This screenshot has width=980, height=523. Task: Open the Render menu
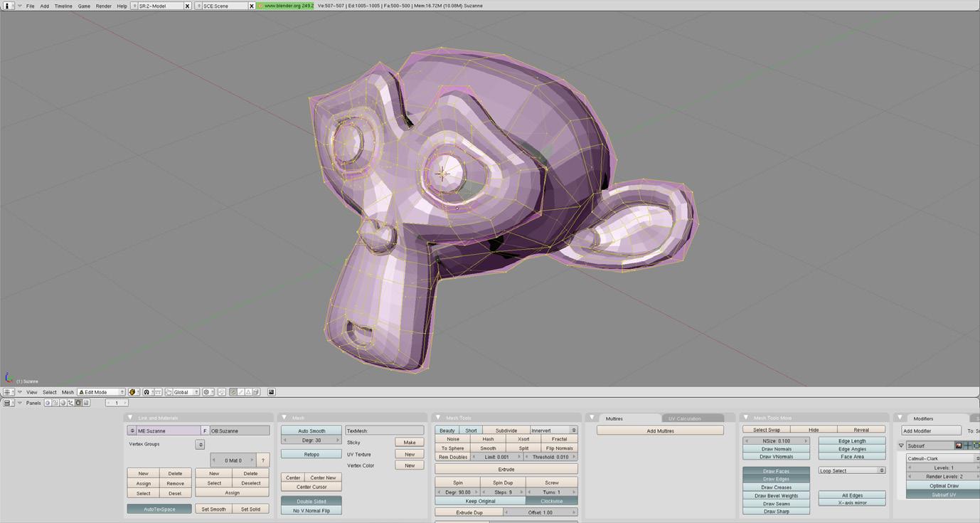coord(103,6)
